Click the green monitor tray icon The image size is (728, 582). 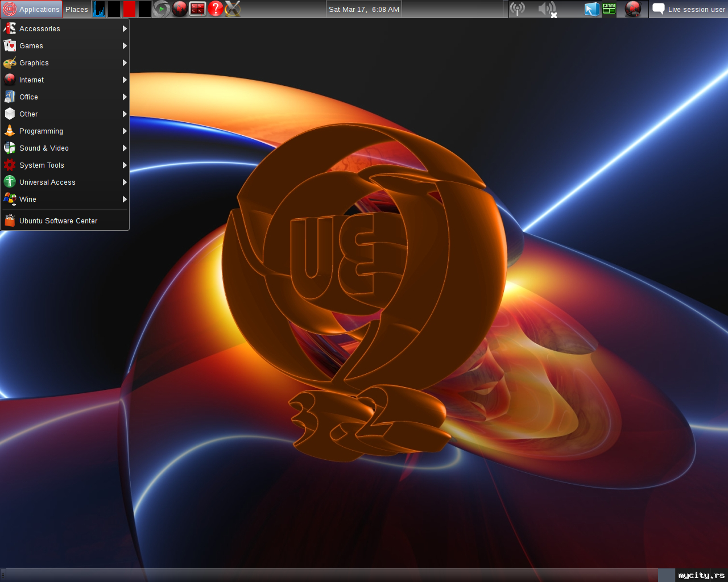(x=609, y=9)
